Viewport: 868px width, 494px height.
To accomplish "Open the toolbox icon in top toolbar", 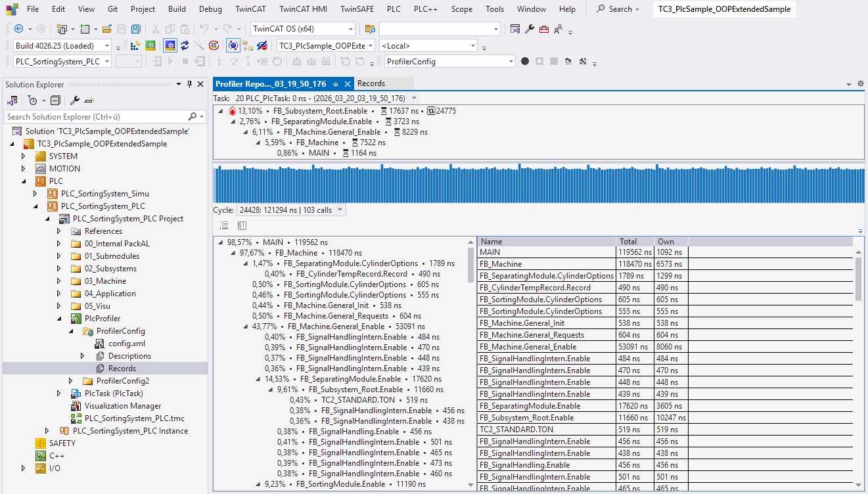I will pyautogui.click(x=544, y=29).
